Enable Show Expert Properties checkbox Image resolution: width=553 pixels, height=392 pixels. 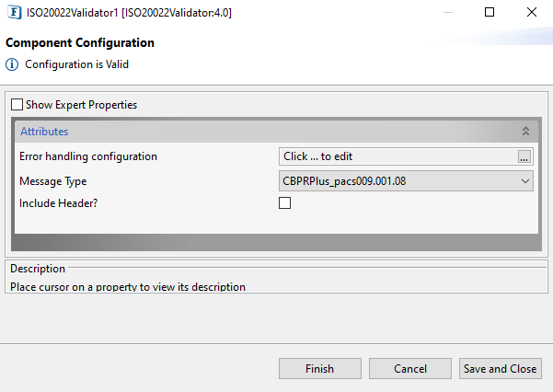click(17, 105)
